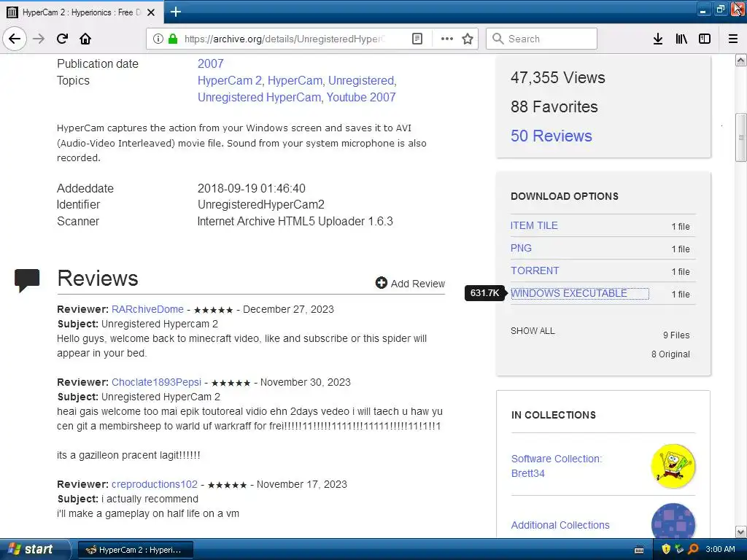This screenshot has width=747, height=560.
Task: Click the DOWNLOAD OPTIONS heading
Action: click(x=565, y=196)
